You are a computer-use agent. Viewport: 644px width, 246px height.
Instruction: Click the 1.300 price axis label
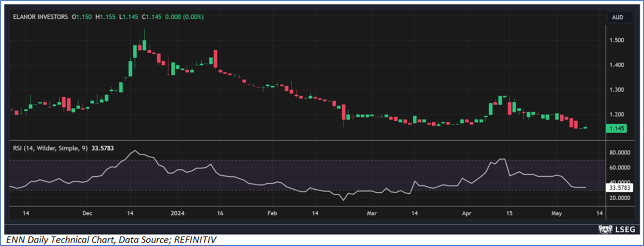point(617,90)
